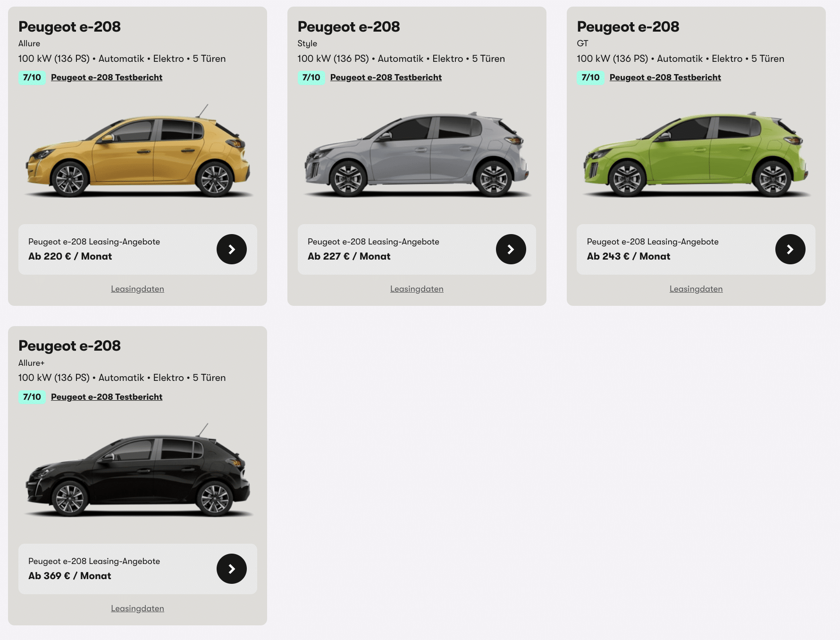Click the 7/10 rating badge on GT card
840x640 pixels.
pos(591,77)
